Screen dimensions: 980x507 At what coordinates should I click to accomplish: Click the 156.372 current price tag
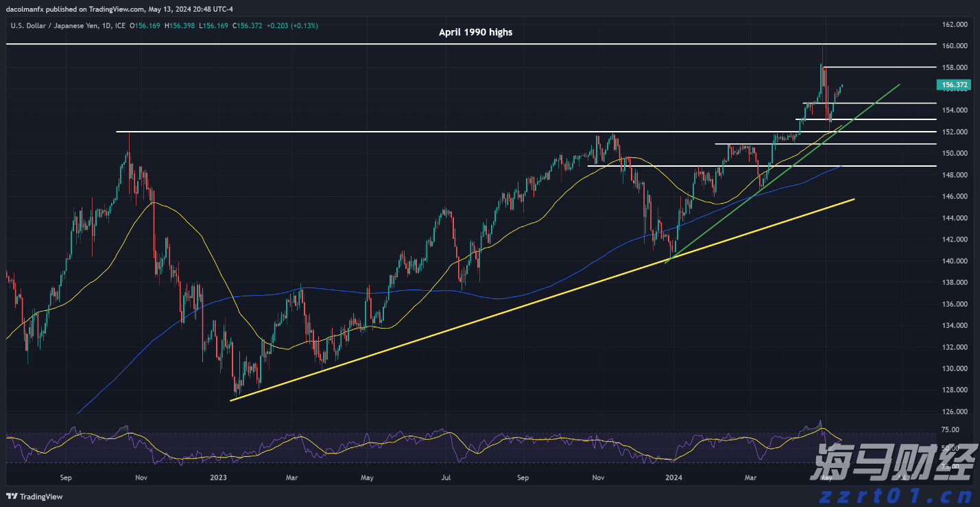[x=955, y=85]
